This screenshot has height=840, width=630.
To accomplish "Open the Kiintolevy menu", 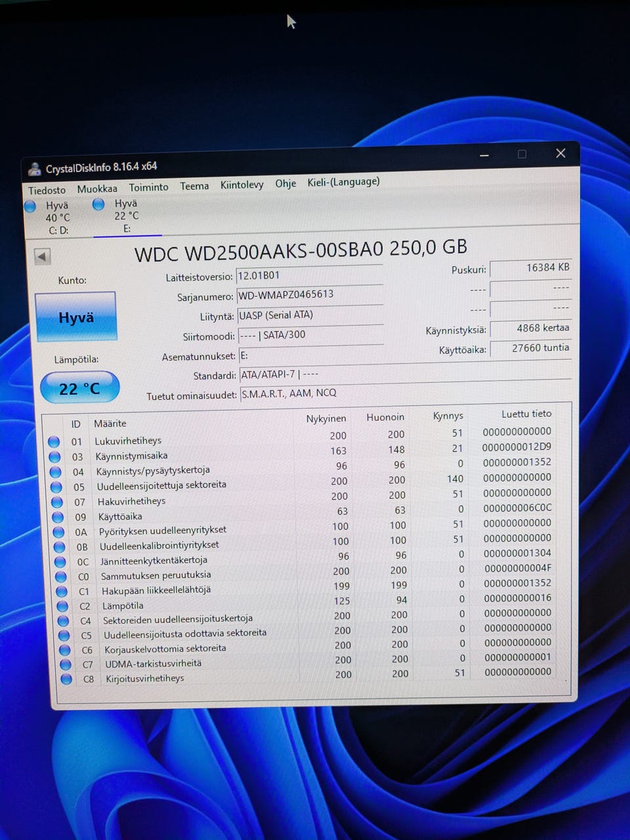I will (241, 185).
